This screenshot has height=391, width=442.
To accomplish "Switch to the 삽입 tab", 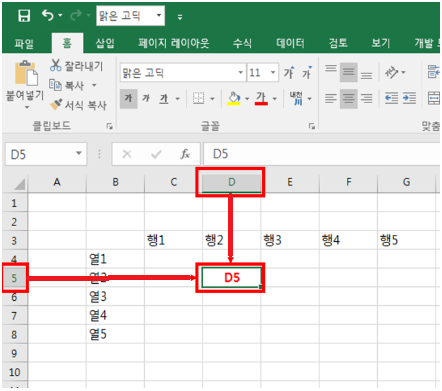I will [x=105, y=43].
